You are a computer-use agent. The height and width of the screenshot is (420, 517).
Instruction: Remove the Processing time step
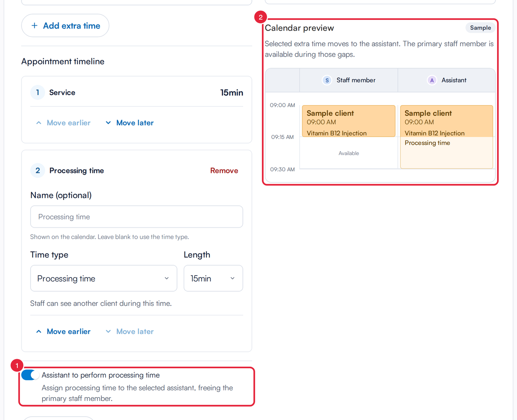tap(224, 170)
